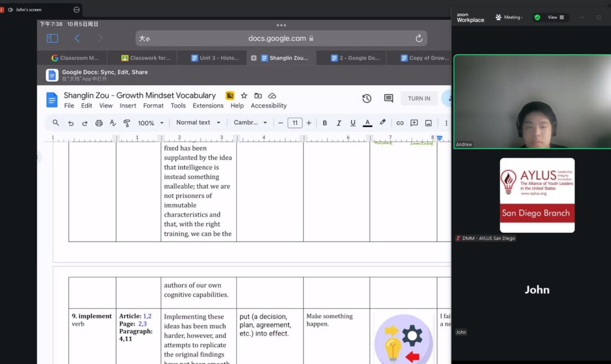Toggle italic formatting

[x=339, y=123]
